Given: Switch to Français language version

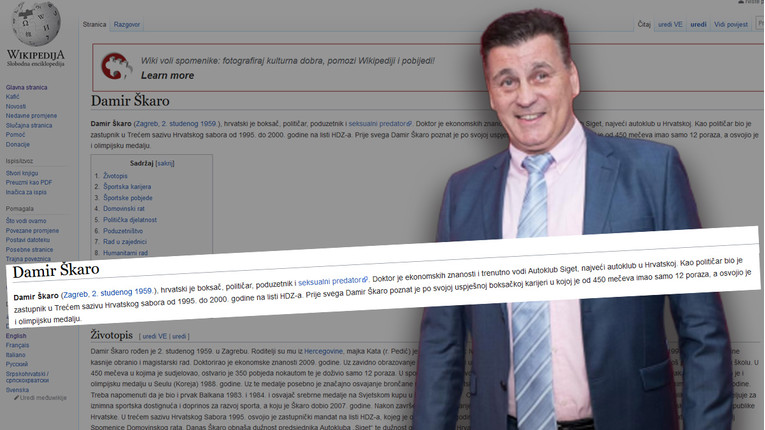Looking at the screenshot, I should pos(18,345).
